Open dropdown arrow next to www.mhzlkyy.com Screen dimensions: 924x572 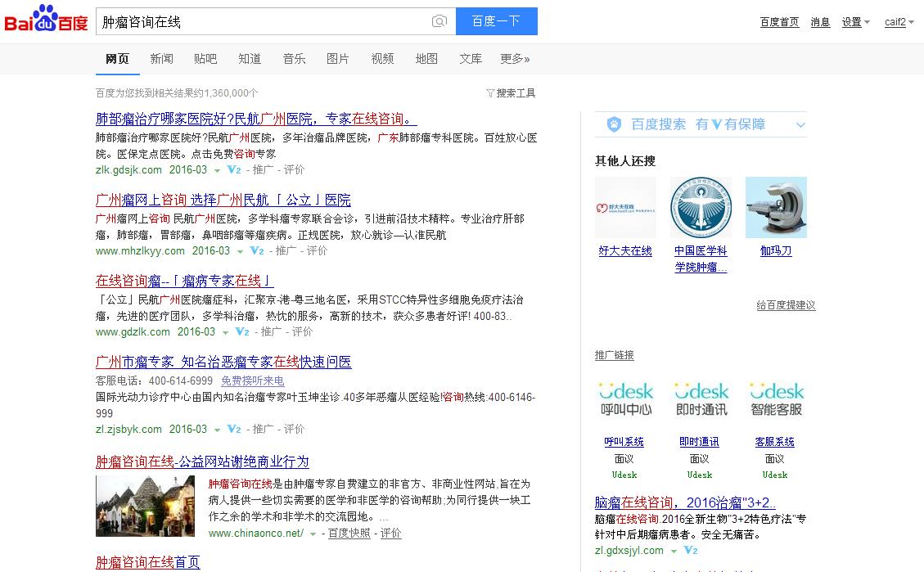coord(240,251)
